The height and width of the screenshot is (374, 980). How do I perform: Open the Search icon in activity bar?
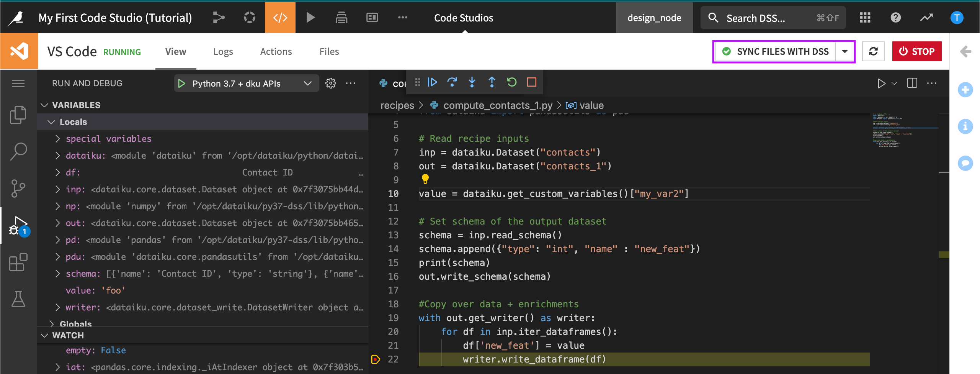[18, 151]
